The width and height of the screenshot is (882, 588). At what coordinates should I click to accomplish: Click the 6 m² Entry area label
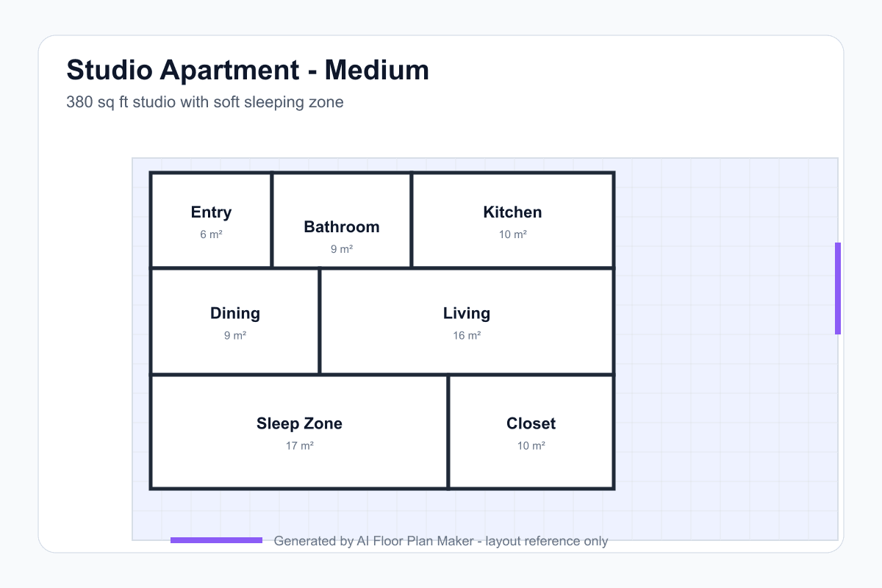211,234
